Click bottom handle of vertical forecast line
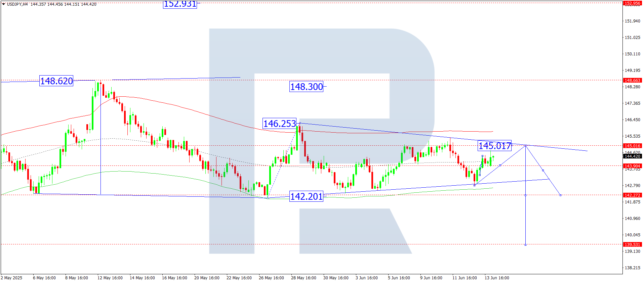Viewport: 644px width, 282px height. click(x=525, y=245)
